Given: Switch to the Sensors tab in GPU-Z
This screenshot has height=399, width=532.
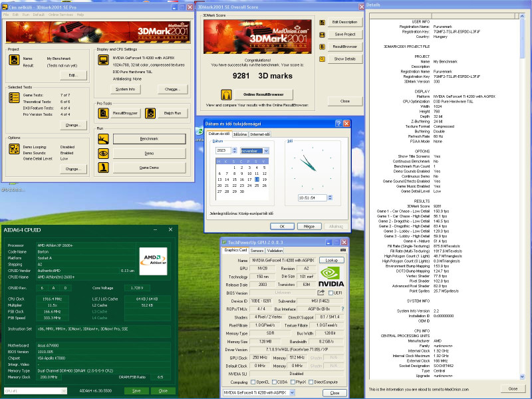Looking at the screenshot, I should pos(257,250).
